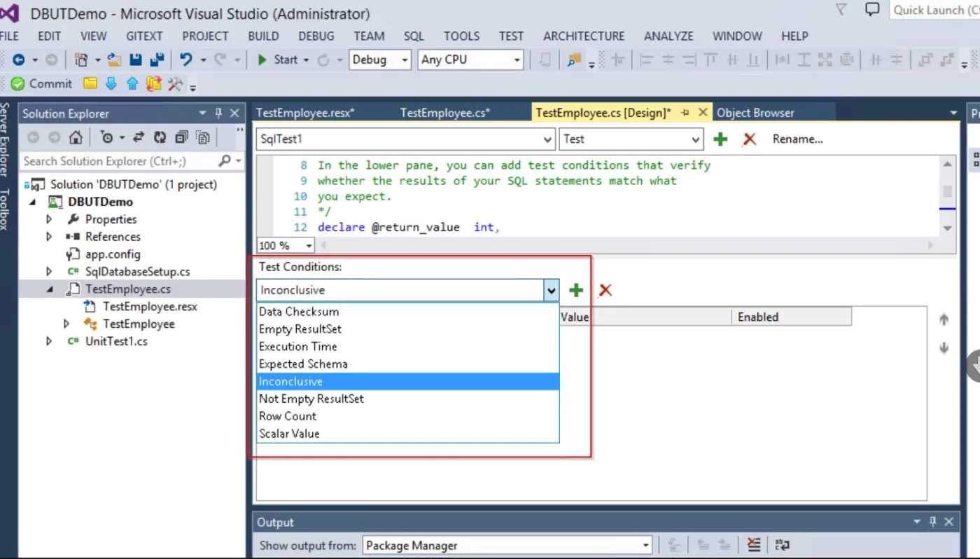Image resolution: width=980 pixels, height=559 pixels.
Task: Click the Solution Explorer Collapse All icon
Action: pyautogui.click(x=181, y=137)
